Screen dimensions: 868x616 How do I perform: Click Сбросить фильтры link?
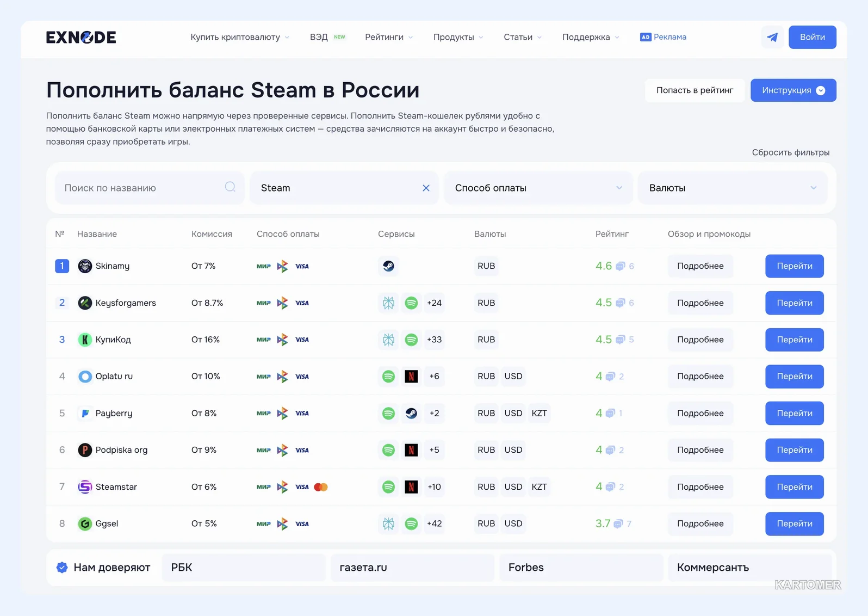tap(791, 152)
